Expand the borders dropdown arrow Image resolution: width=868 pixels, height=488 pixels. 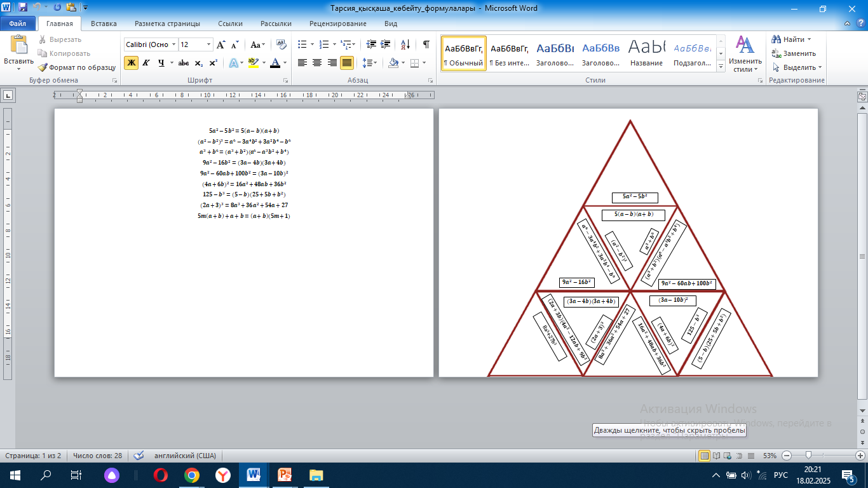click(x=425, y=63)
